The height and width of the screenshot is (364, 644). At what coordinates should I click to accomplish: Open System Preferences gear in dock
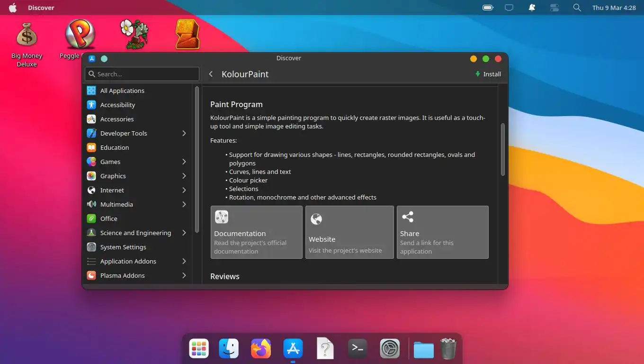390,349
